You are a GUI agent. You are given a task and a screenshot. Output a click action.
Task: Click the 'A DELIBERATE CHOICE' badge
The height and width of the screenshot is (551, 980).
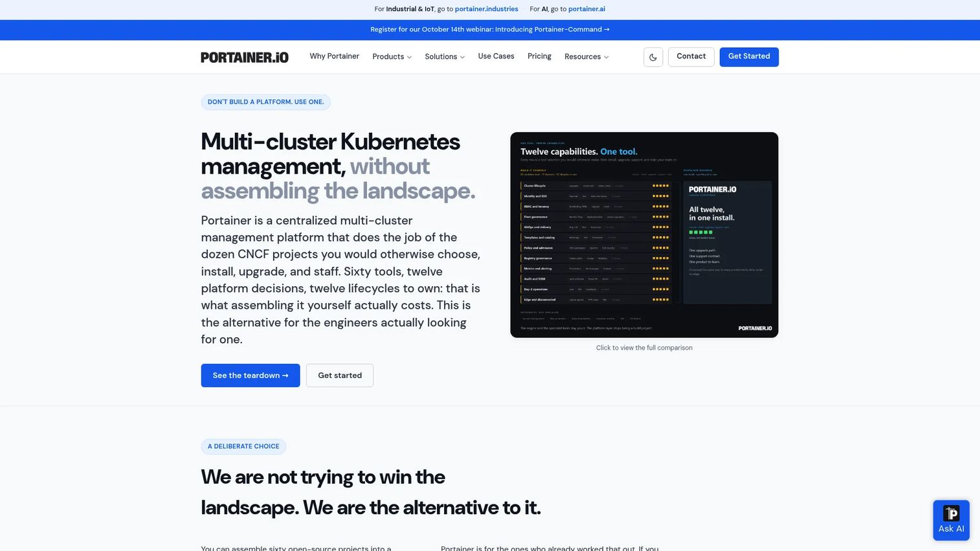[x=243, y=447]
